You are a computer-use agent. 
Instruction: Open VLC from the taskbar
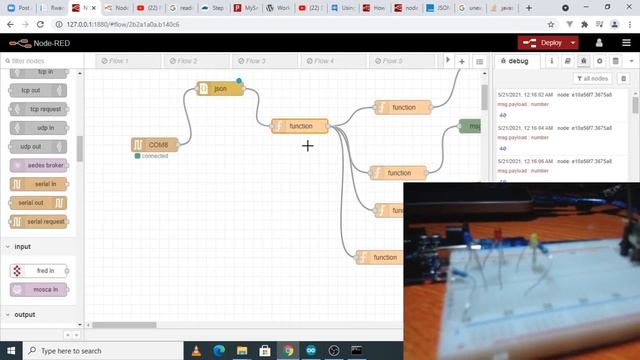point(196,351)
